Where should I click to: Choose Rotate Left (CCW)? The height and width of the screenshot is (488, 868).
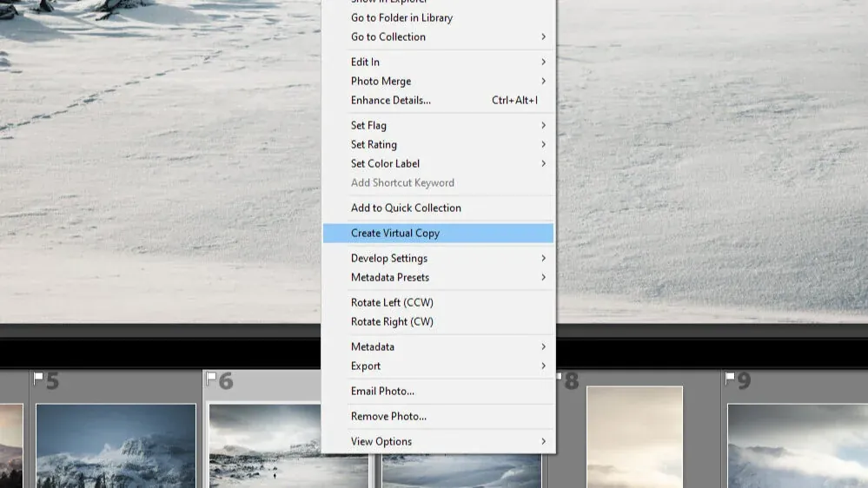click(438, 303)
